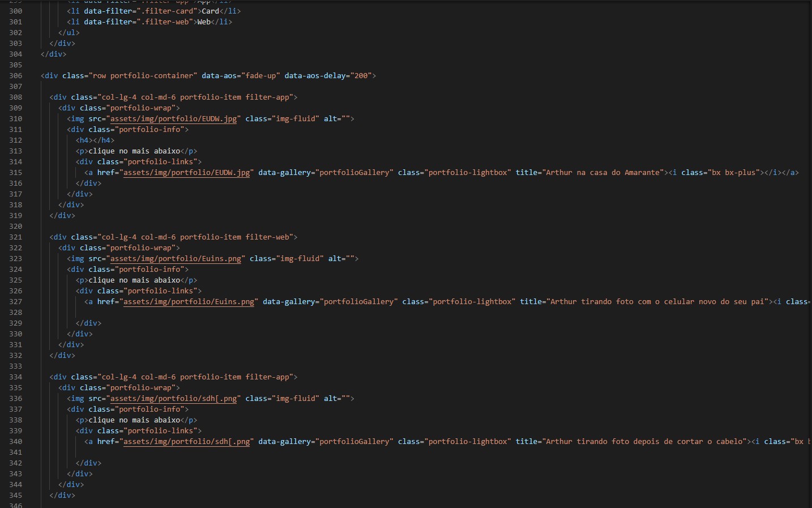Click the "fade-up" data-aos attribute value
This screenshot has height=508, width=812.
pyautogui.click(x=260, y=76)
